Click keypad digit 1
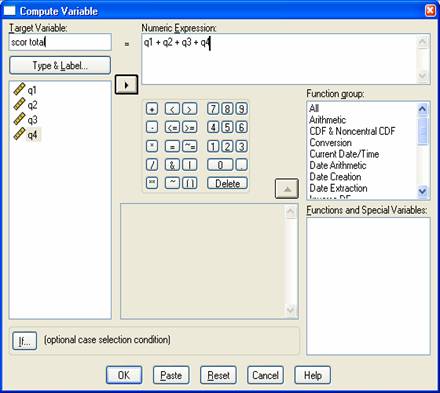This screenshot has width=440, height=393. click(213, 146)
